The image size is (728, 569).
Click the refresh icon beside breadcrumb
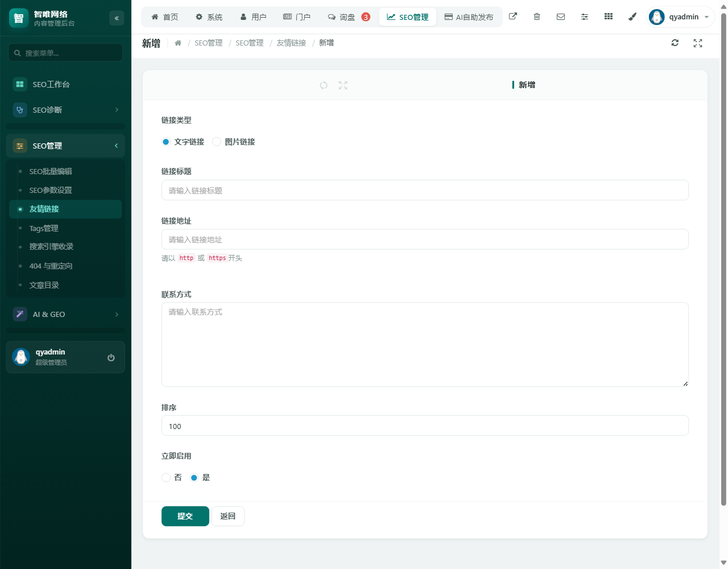[675, 43]
